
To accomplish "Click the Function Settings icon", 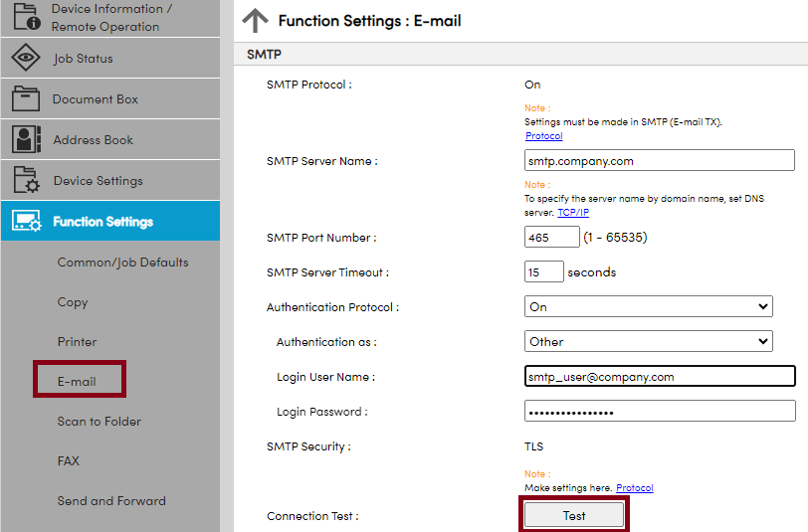I will pyautogui.click(x=26, y=222).
